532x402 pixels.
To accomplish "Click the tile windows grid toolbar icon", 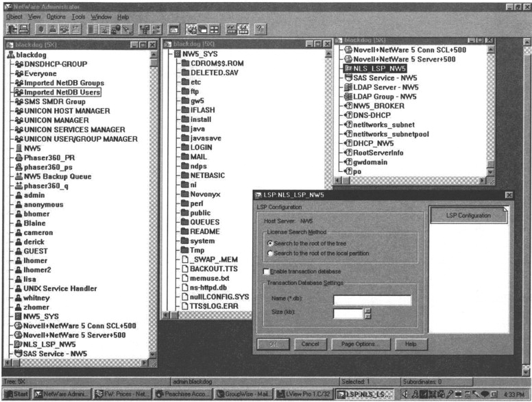I will click(215, 29).
